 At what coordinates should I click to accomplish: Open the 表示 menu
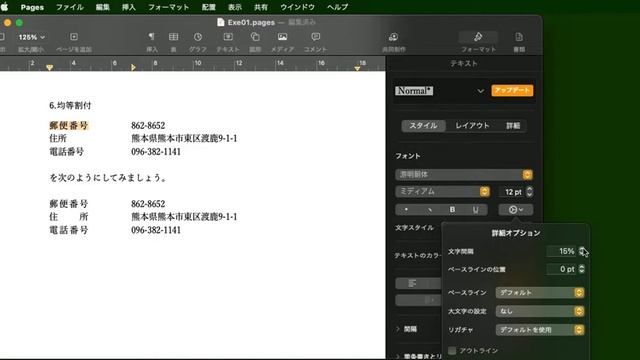coord(235,7)
